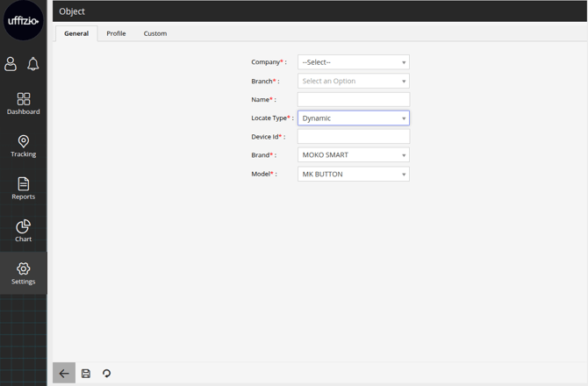Open Chart from the sidebar
The height and width of the screenshot is (386, 588).
coord(23,231)
